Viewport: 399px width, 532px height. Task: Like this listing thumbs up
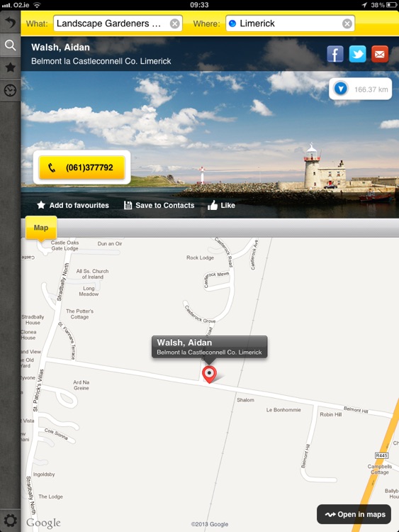click(221, 205)
